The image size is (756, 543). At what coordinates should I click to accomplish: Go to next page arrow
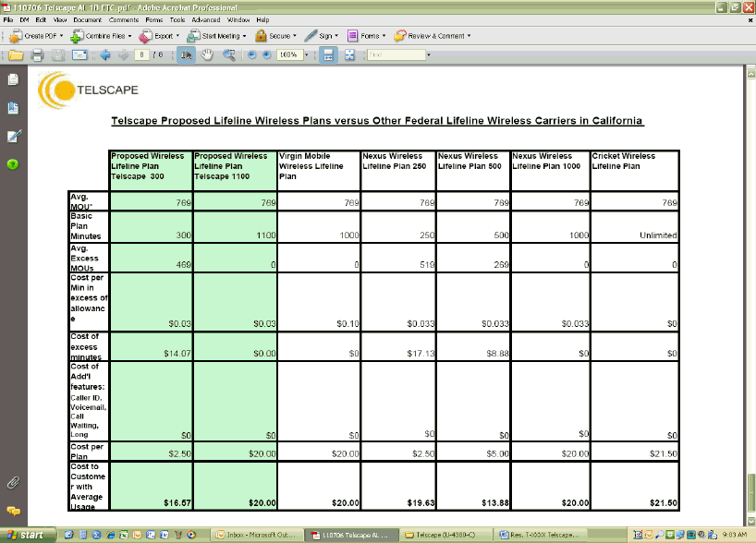pyautogui.click(x=124, y=55)
